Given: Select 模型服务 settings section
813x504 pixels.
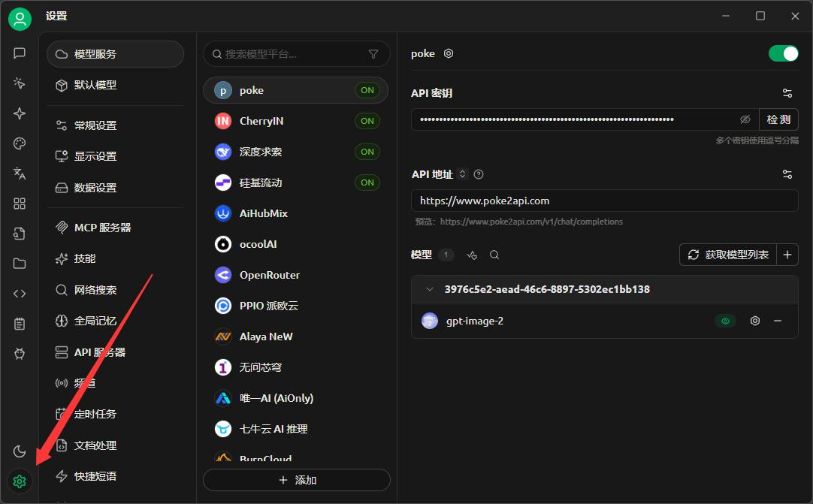Looking at the screenshot, I should pos(115,54).
